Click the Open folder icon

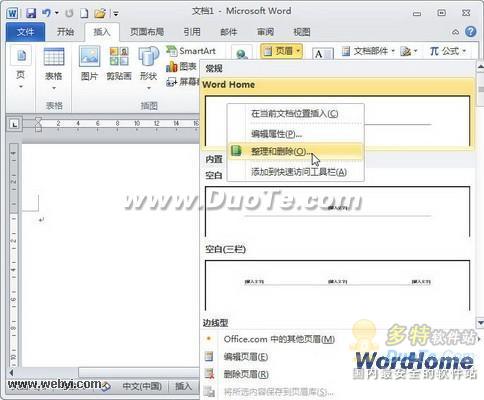pos(100,13)
